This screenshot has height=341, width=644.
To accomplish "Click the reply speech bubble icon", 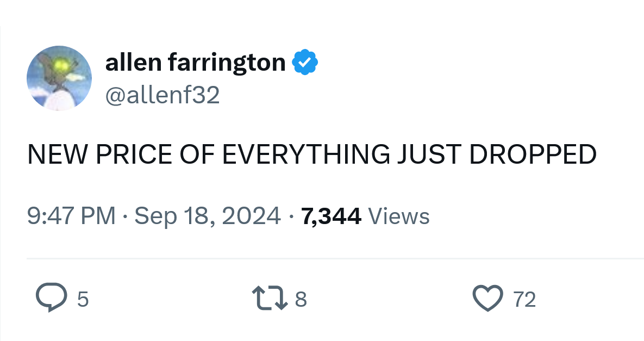I will (51, 299).
